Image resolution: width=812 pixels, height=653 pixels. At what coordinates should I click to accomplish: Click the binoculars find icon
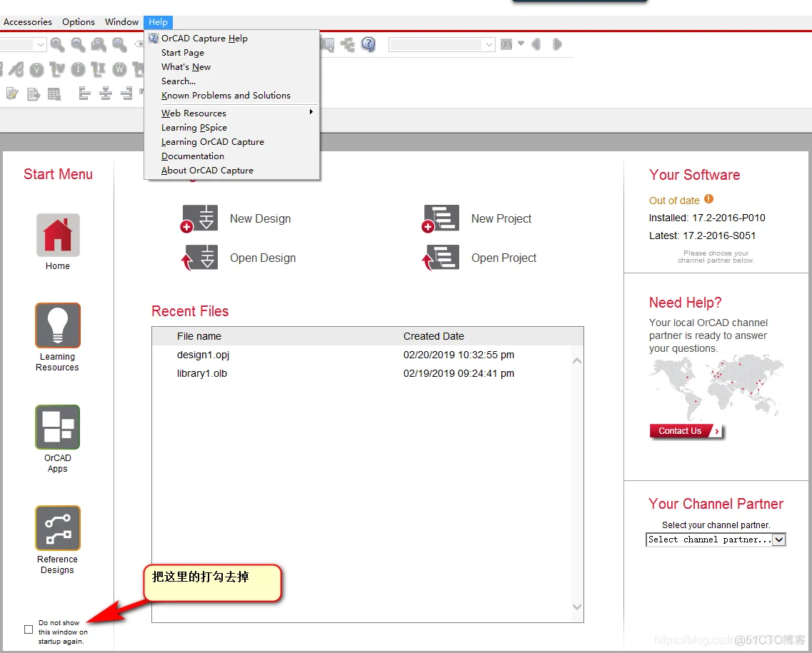pos(506,44)
